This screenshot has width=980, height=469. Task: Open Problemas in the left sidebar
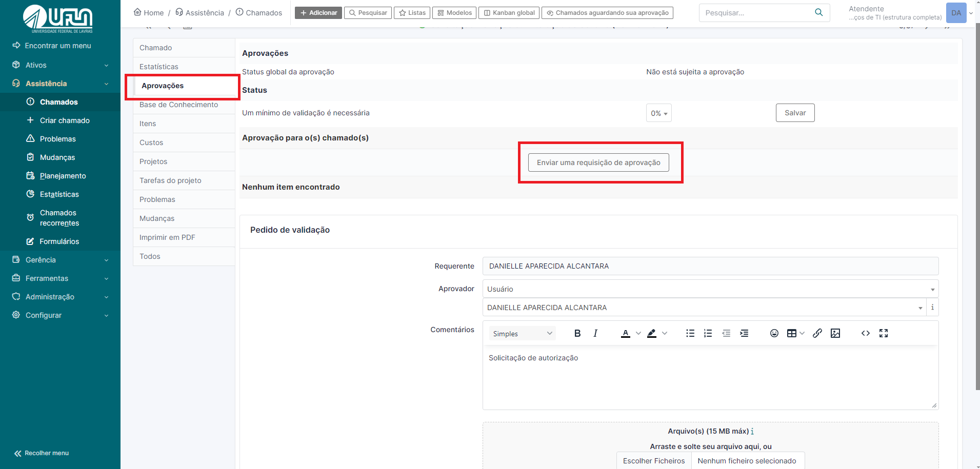click(x=60, y=139)
